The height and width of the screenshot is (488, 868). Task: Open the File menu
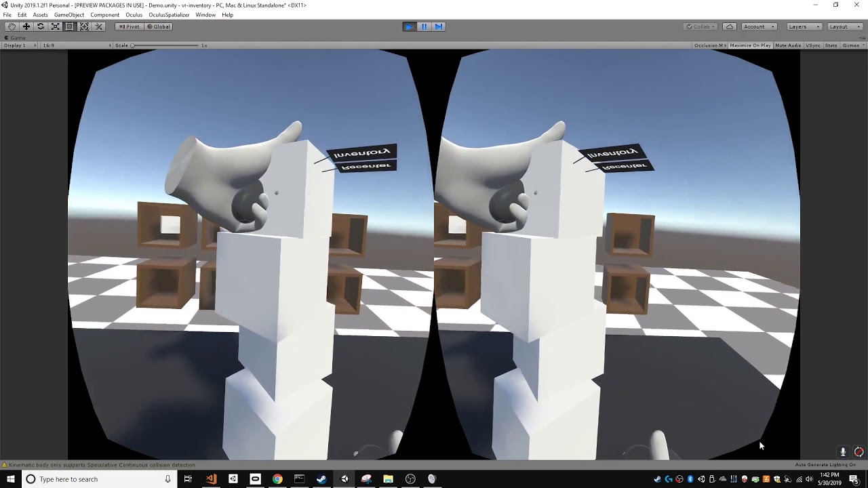coord(7,15)
